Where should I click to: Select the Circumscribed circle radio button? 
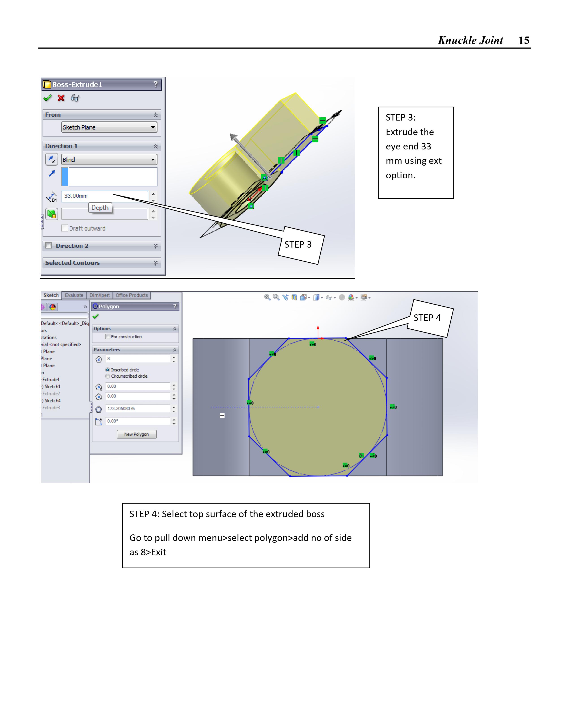(x=108, y=376)
